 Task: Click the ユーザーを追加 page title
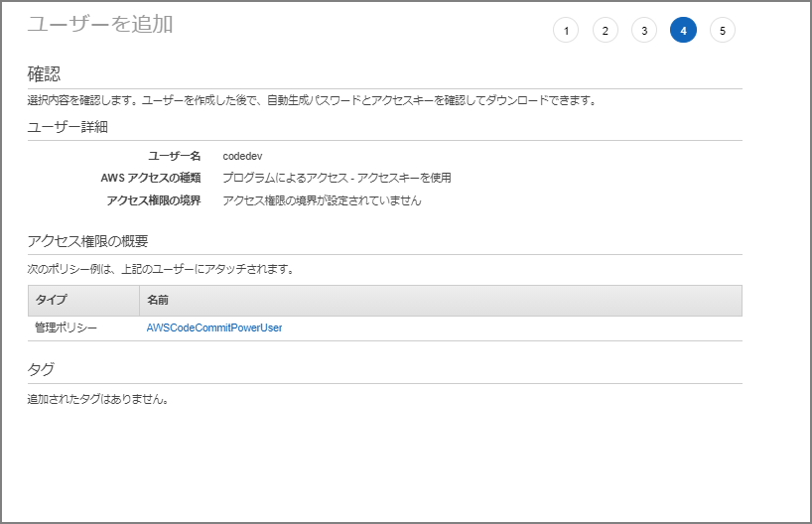[x=100, y=25]
